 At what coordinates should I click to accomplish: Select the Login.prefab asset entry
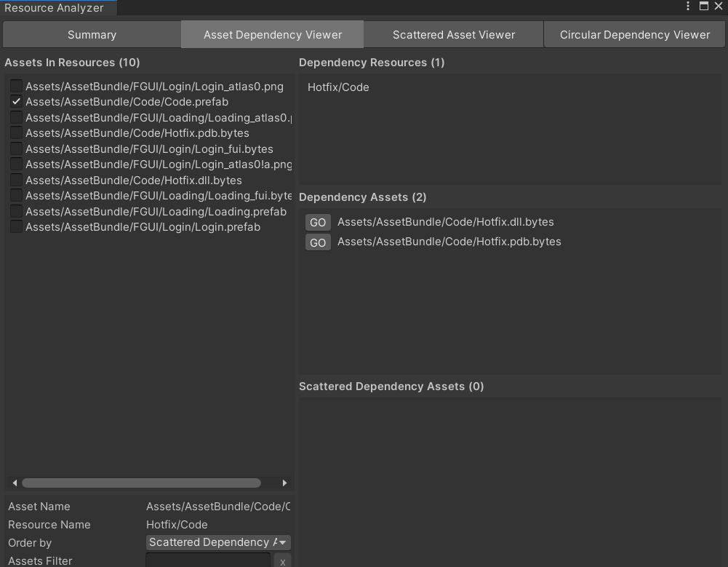(143, 226)
